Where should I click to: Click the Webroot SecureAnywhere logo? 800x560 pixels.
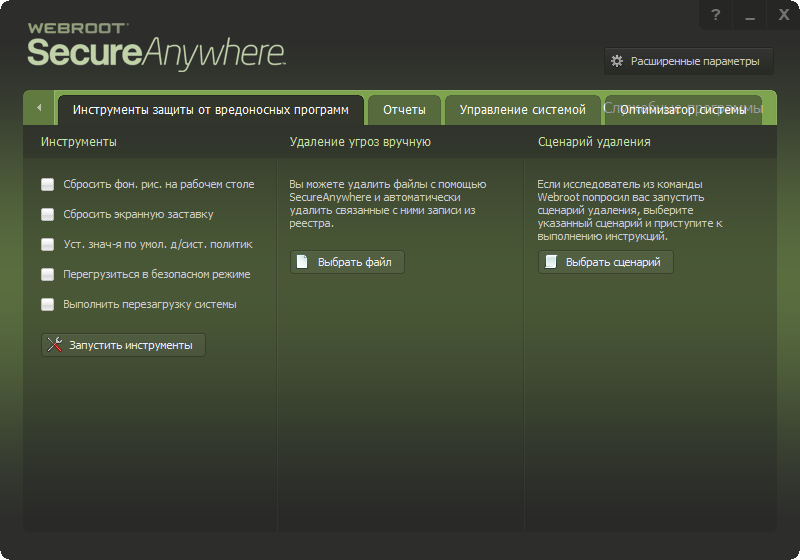(x=156, y=46)
